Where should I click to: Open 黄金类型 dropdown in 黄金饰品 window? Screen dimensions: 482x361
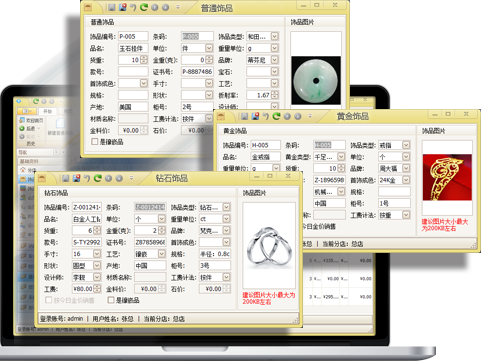(341, 157)
